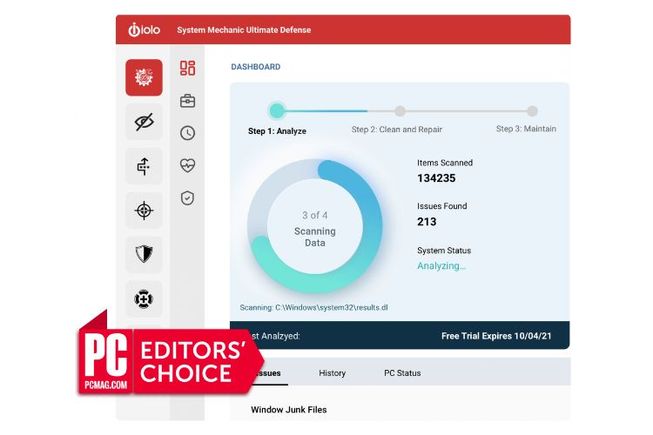653x435 pixels.
Task: Click the DASHBOARD heading
Action: (x=256, y=67)
